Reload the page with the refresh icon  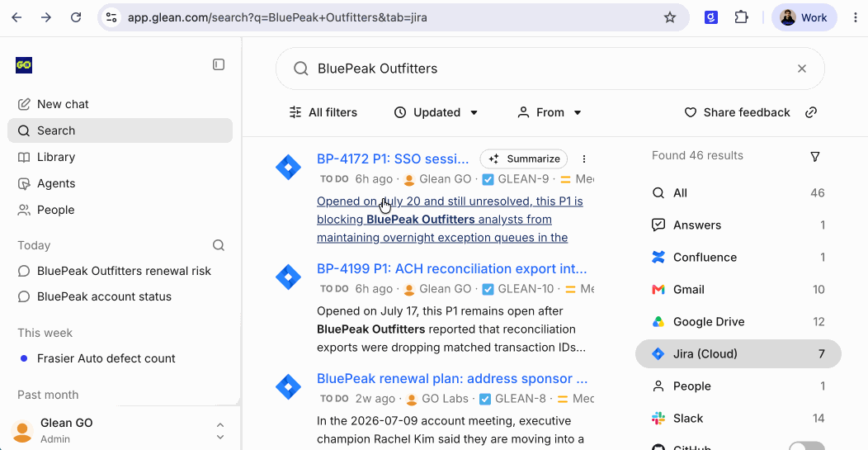tap(76, 17)
